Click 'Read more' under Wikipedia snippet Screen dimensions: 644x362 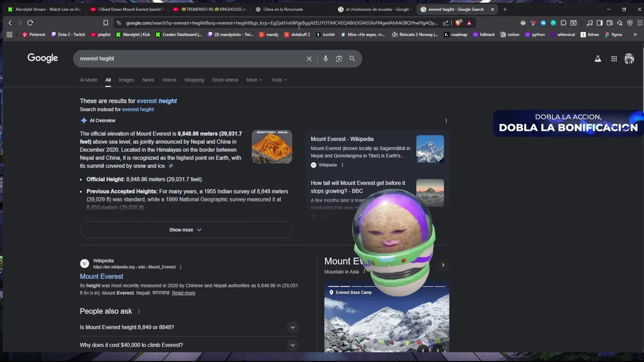(184, 293)
